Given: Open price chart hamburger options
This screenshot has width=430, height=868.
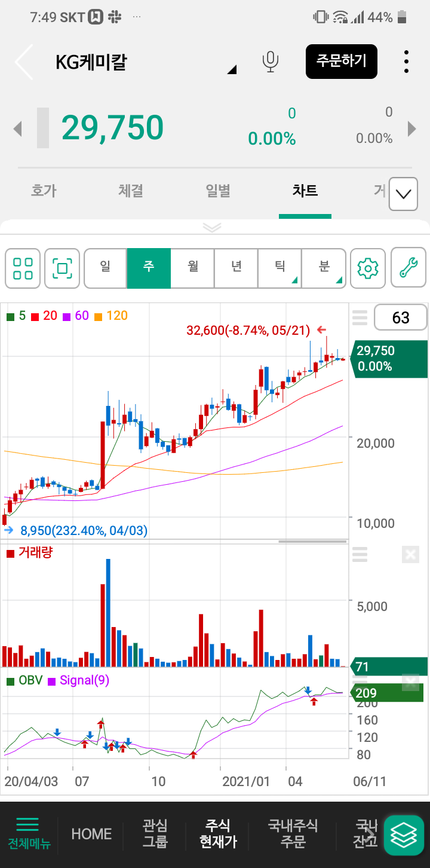Looking at the screenshot, I should (x=360, y=317).
